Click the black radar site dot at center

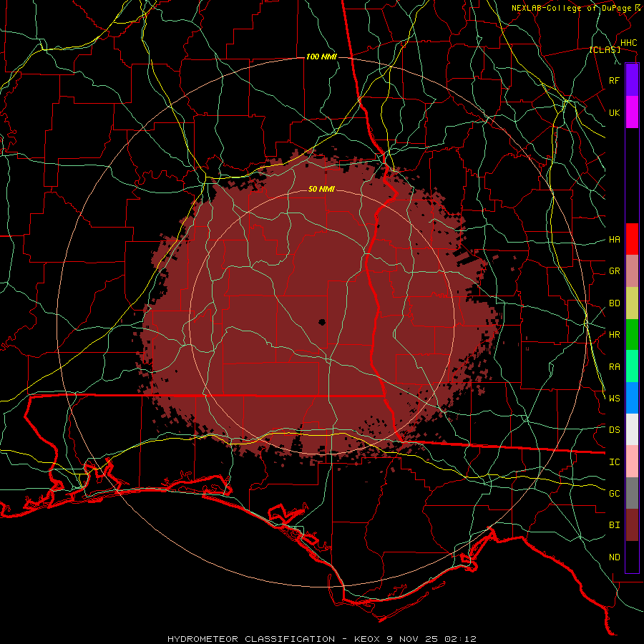coord(322,322)
